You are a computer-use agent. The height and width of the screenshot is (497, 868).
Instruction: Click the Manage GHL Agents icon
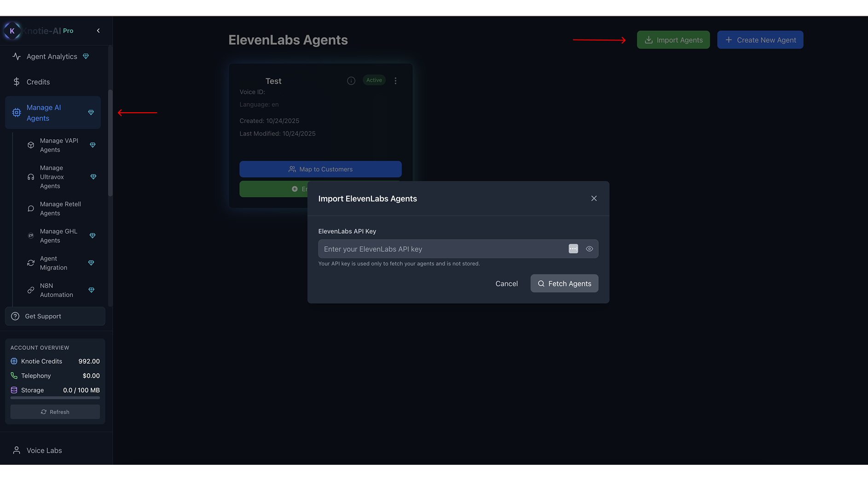click(31, 236)
